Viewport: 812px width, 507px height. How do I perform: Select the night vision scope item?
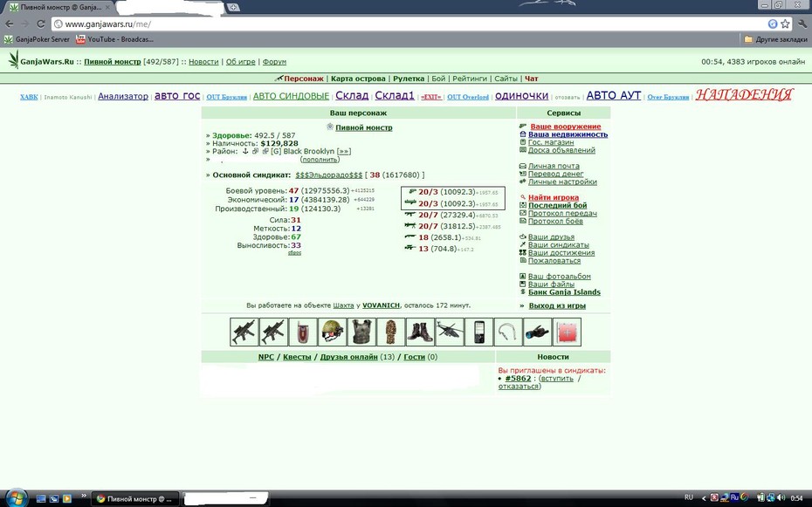(x=538, y=332)
